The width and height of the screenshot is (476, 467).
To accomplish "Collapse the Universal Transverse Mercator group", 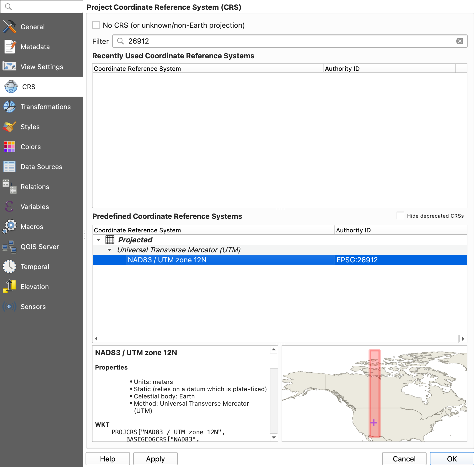I will tap(110, 250).
